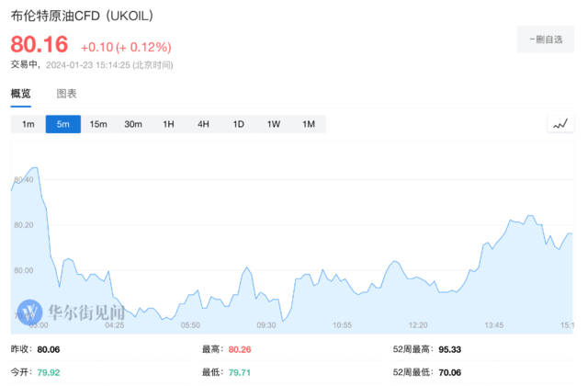Click the 52周最高 value 95.33
Image resolution: width=588 pixels, height=386 pixels.
449,349
